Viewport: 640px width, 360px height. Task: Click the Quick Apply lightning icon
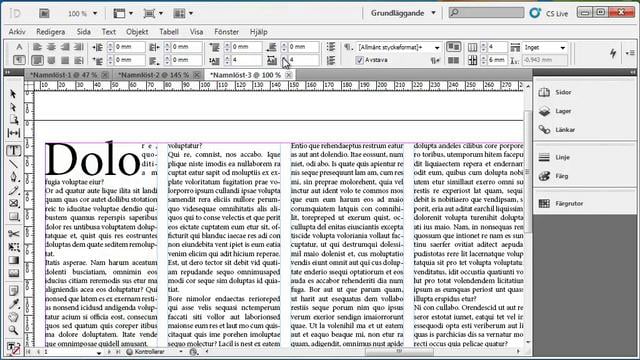[612, 53]
